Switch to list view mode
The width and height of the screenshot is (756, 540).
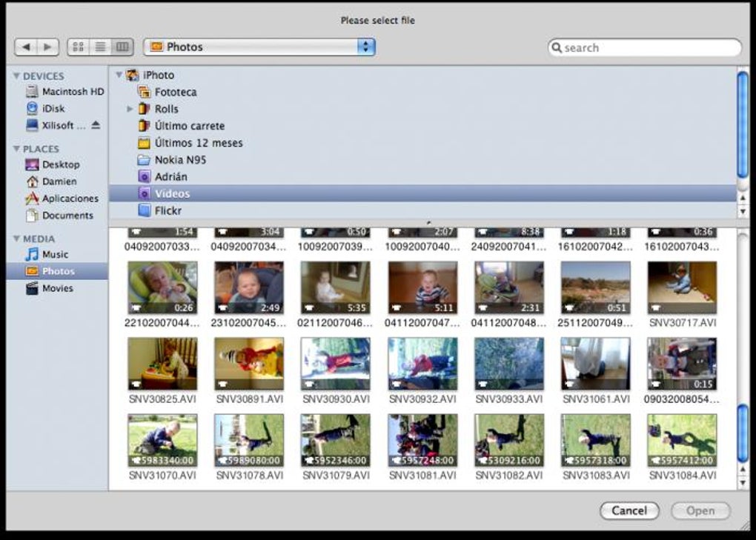pyautogui.click(x=100, y=47)
